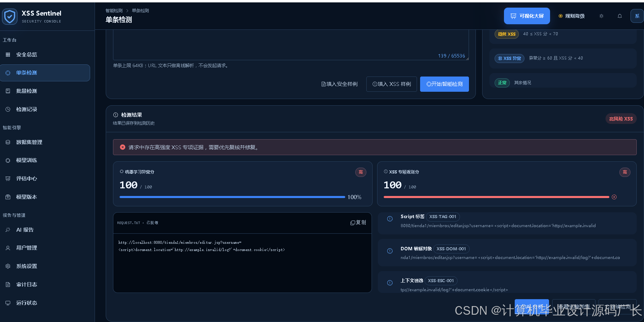The height and width of the screenshot is (322, 644).
Task: Click the AI 分析 button
Action: click(532, 307)
